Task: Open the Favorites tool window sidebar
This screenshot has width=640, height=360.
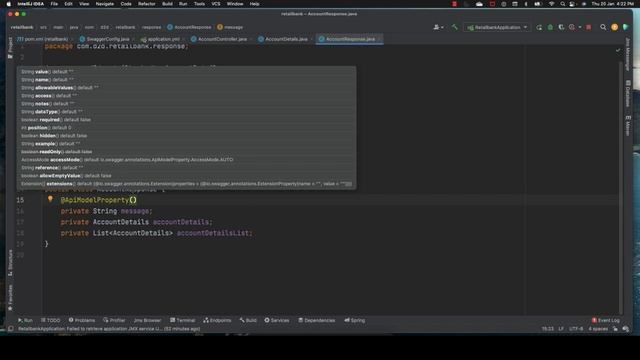Action: pyautogui.click(x=10, y=298)
